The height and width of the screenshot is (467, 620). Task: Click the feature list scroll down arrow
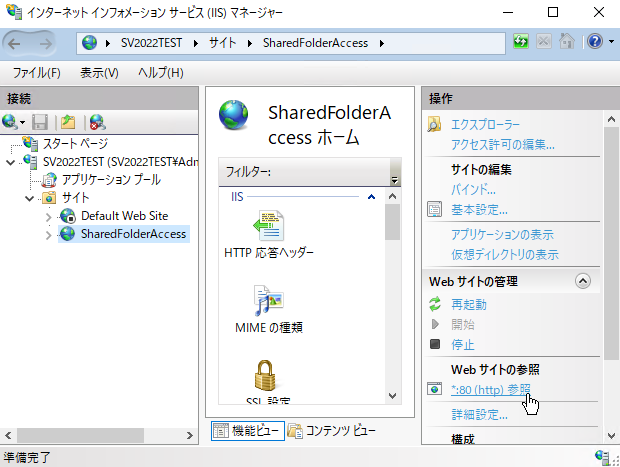click(393, 396)
